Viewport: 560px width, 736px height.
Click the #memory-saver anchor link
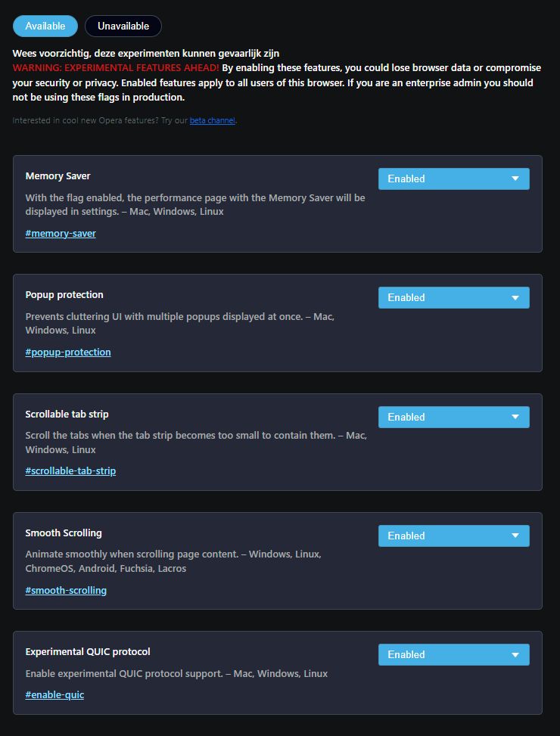[x=61, y=233]
